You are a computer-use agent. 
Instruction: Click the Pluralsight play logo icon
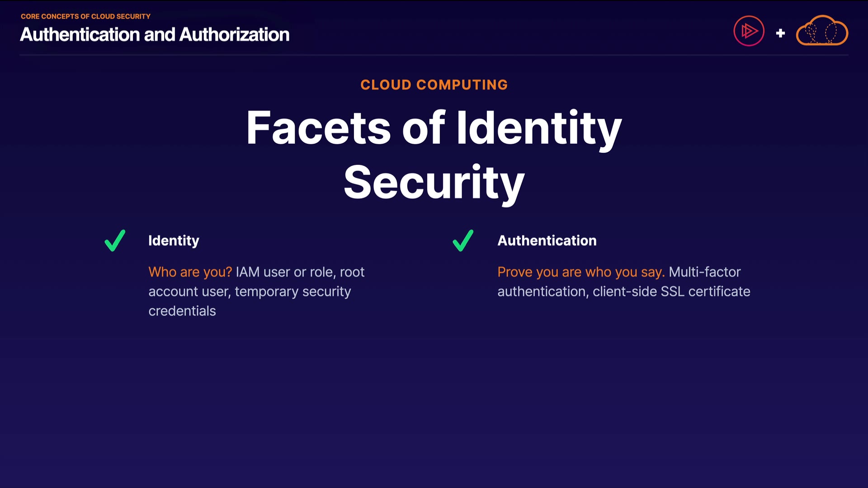749,31
